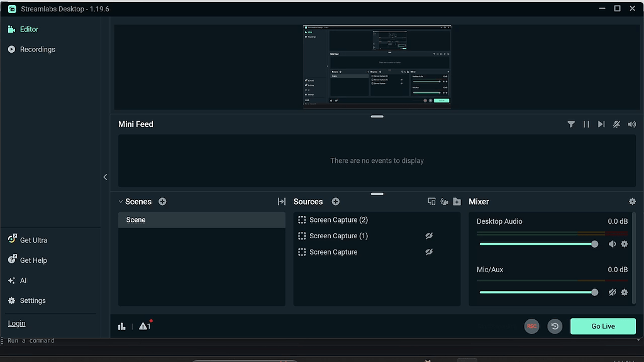Screen dimensions: 644x362
Task: Show the Screen Capture (1) source
Action: click(429, 236)
